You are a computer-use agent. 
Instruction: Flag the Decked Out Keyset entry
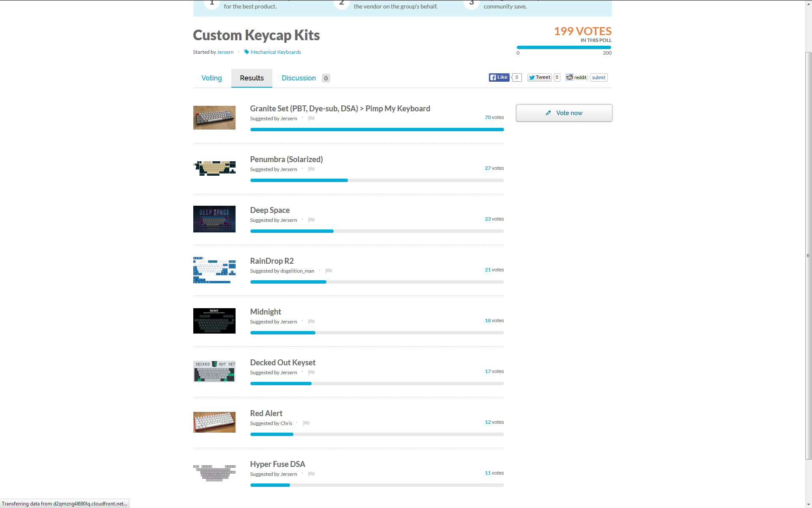tap(311, 373)
